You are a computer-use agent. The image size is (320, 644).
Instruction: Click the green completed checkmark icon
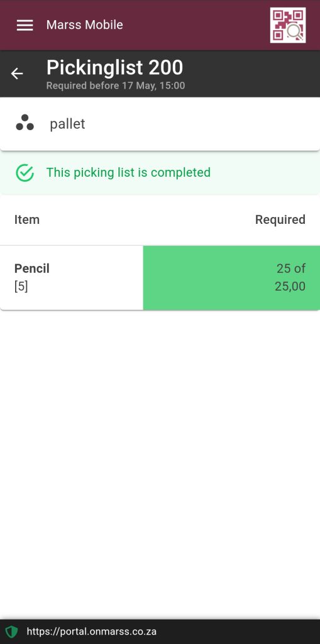tap(25, 173)
